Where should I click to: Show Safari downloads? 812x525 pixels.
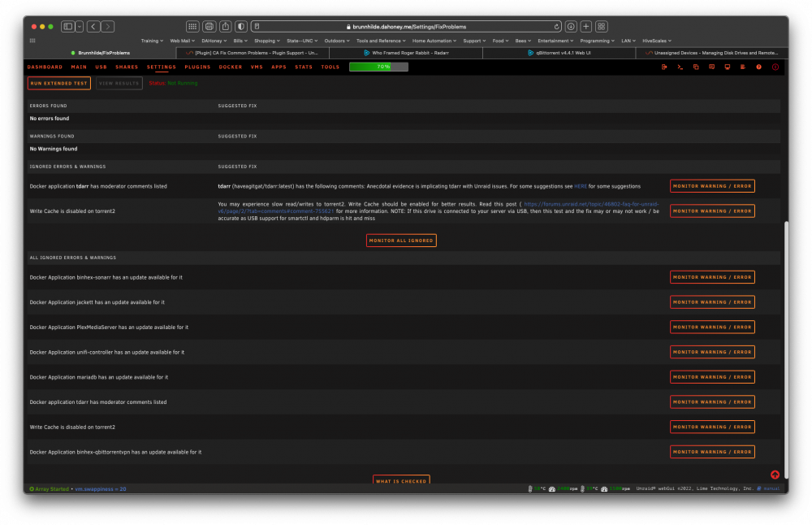(571, 27)
